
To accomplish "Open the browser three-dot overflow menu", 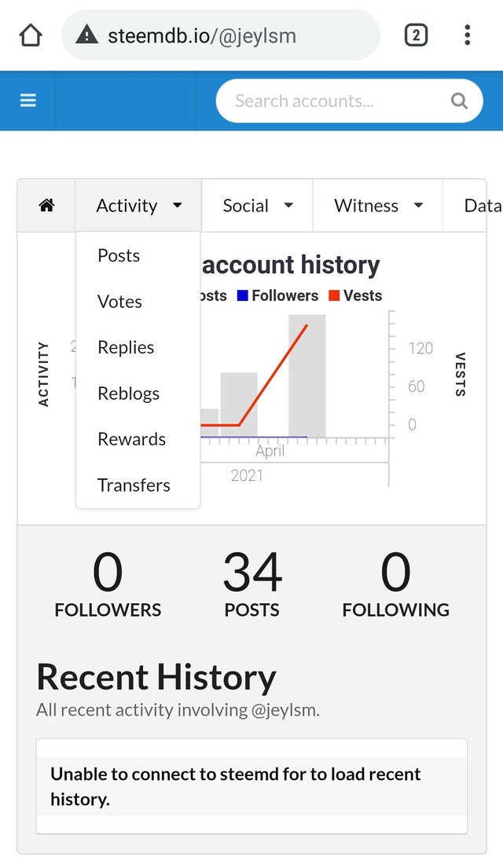I will (x=468, y=35).
